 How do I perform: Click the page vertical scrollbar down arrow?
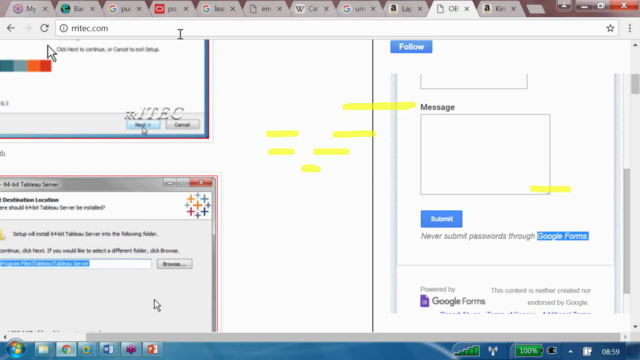635,327
